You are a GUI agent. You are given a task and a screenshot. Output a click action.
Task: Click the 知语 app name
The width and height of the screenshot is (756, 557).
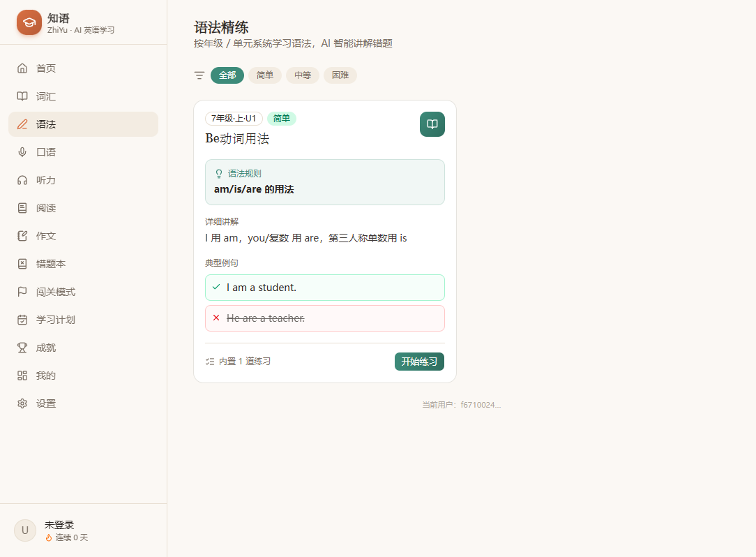click(59, 18)
